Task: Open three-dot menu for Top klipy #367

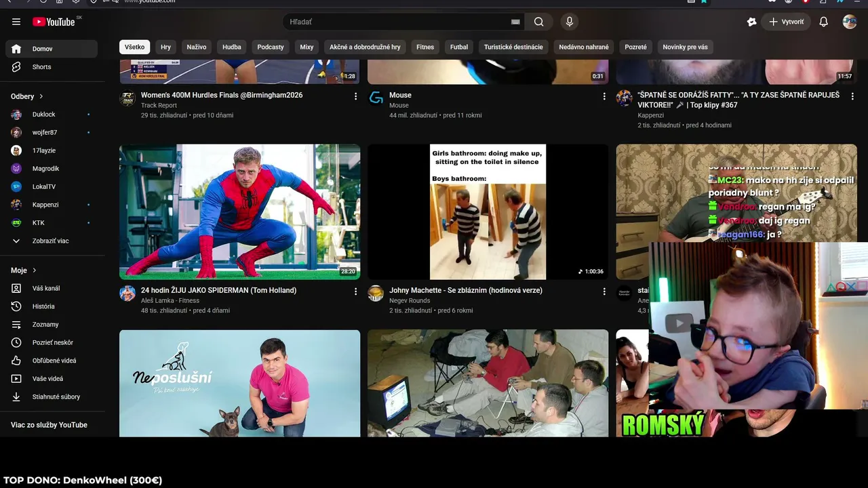Action: coord(852,96)
